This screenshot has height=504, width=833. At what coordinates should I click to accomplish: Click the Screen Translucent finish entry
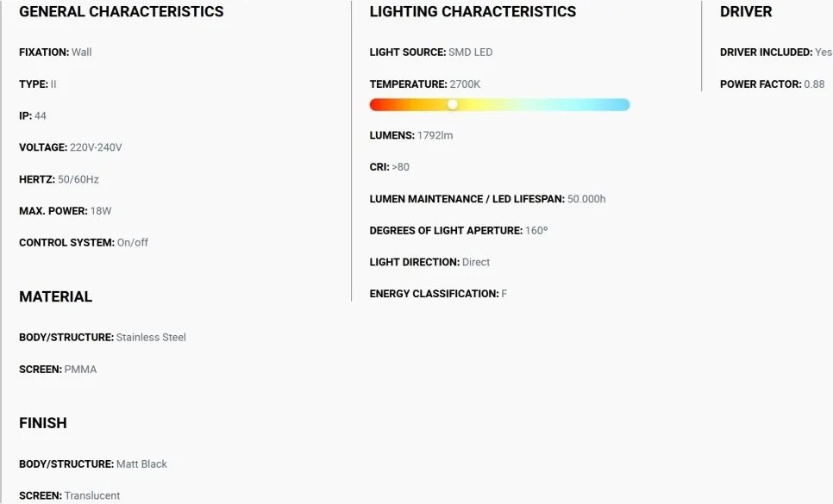[70, 495]
